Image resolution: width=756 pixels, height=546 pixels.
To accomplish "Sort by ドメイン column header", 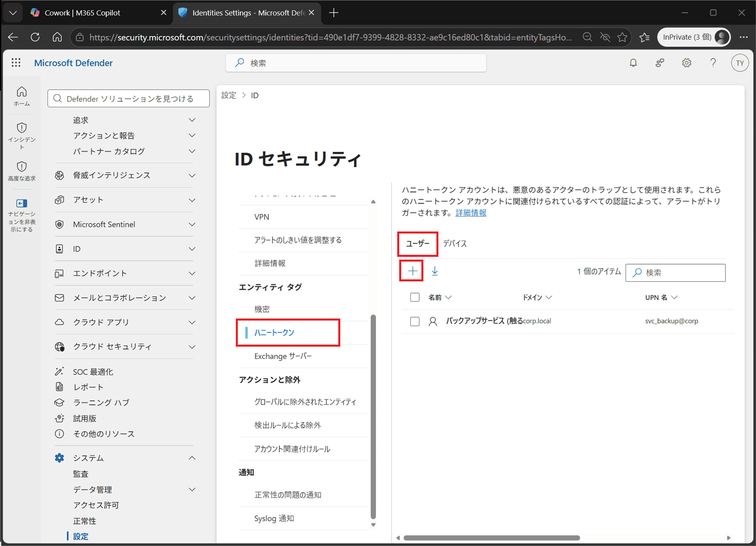I will pos(537,297).
